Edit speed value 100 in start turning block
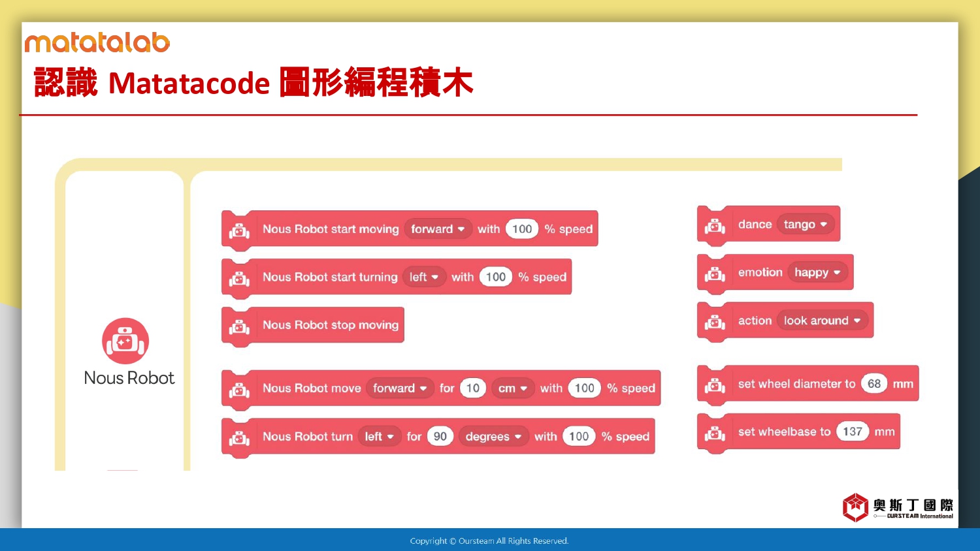Image resolution: width=980 pixels, height=551 pixels. coord(496,277)
